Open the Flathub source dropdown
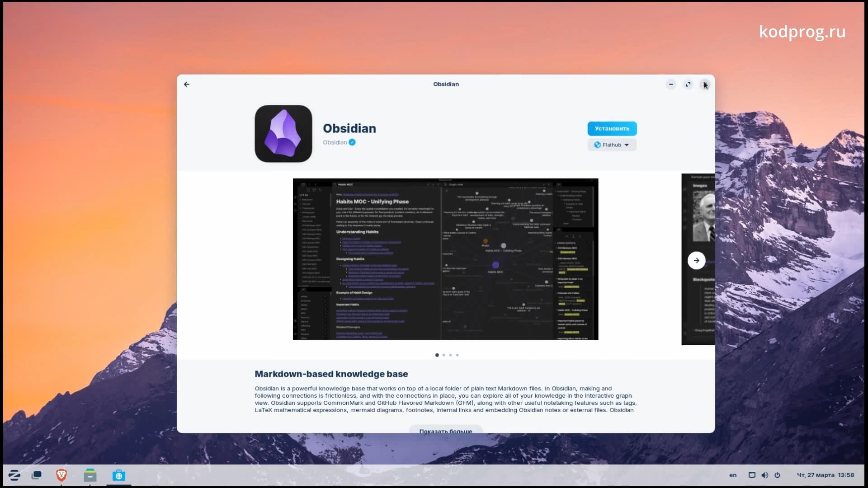Screen dimensions: 868x488 point(612,145)
